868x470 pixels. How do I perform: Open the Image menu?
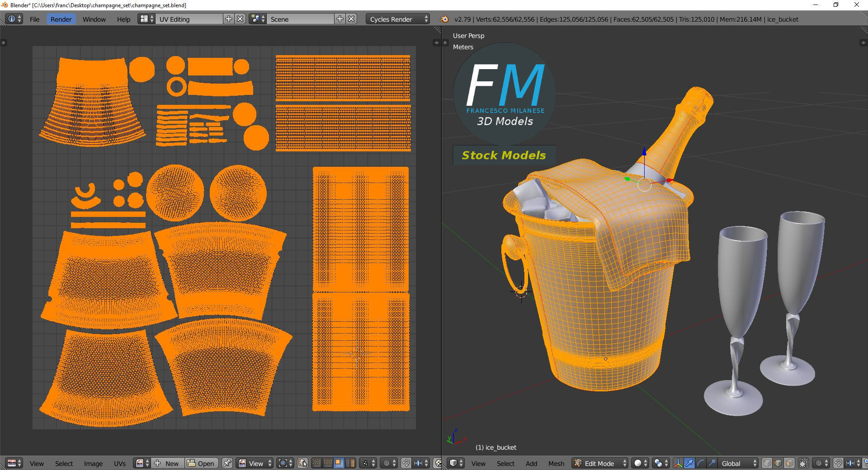(x=93, y=464)
